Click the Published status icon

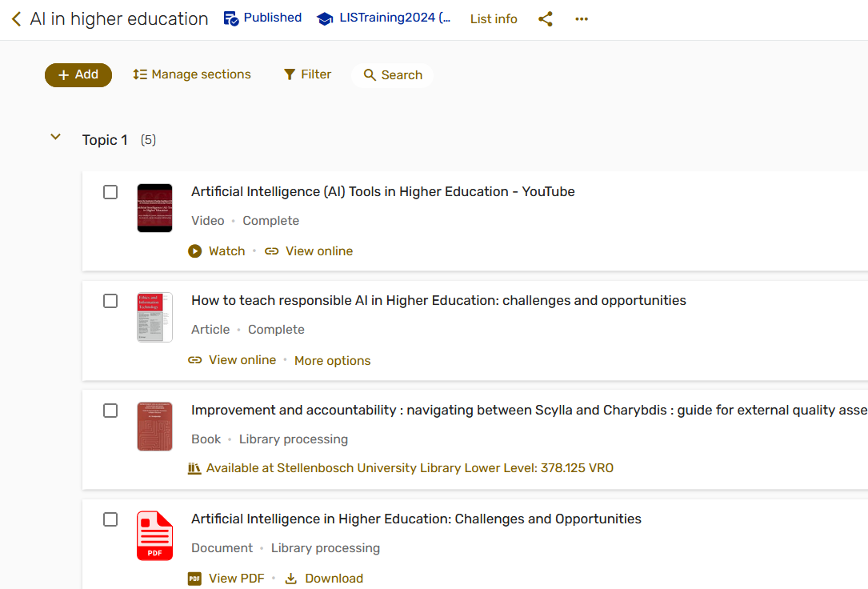231,18
